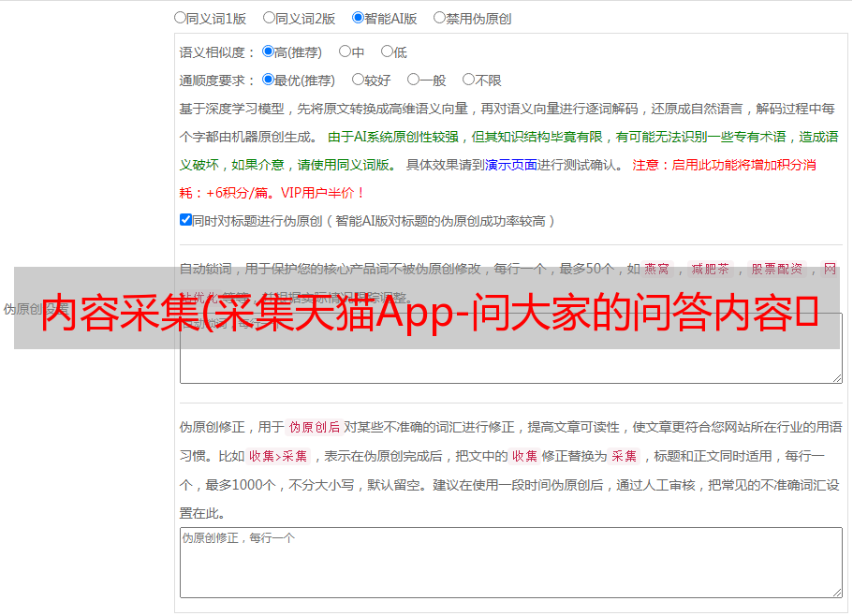853x616 pixels.
Task: Click the 收集>采集 example tag
Action: pyautogui.click(x=278, y=456)
